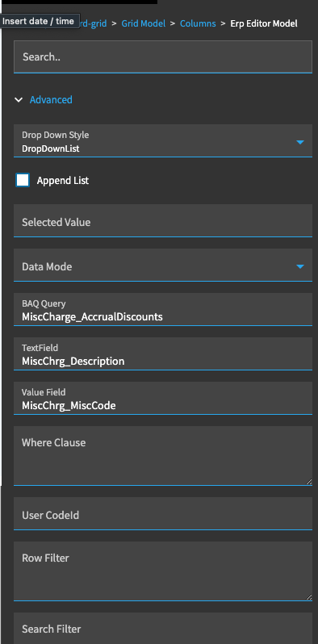
Task: Click Erp Editor Model breadcrumb
Action: (264, 23)
